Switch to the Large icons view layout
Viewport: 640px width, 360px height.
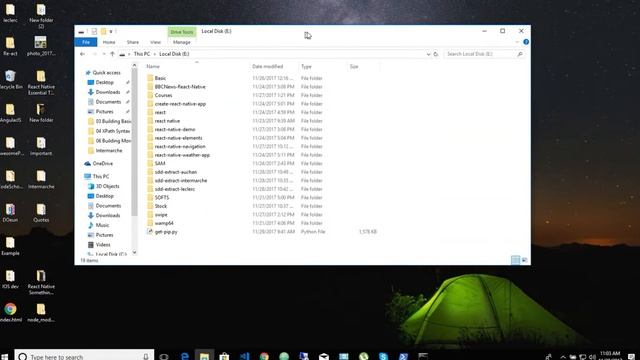[524, 260]
